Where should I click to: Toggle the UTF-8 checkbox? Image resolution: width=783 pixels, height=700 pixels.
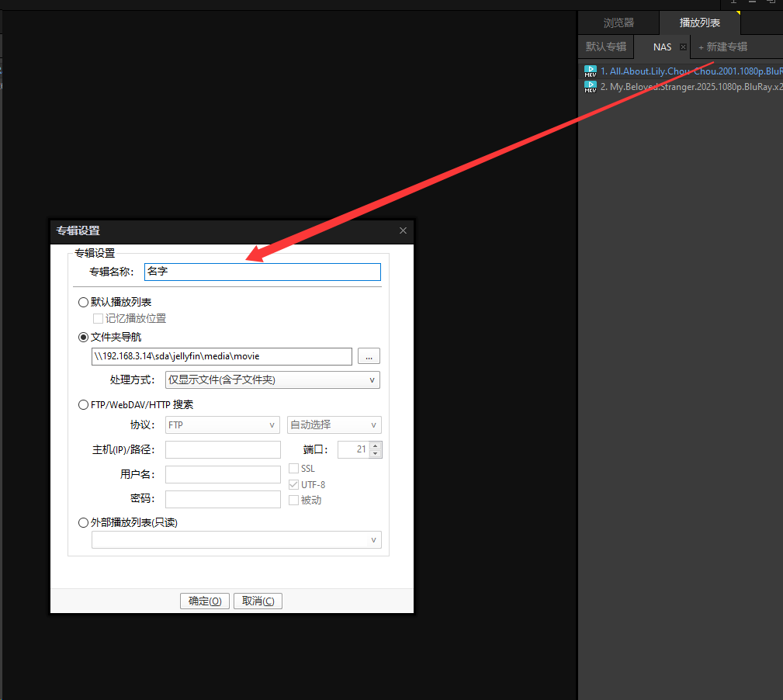[293, 484]
